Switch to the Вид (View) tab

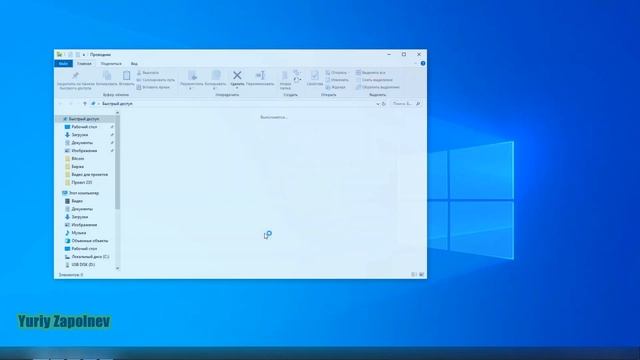(134, 64)
